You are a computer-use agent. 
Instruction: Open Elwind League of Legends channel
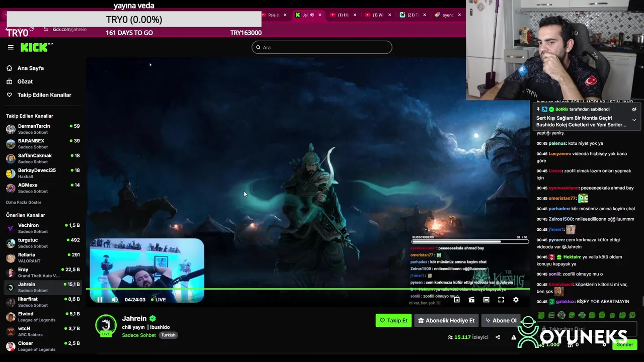[43, 317]
